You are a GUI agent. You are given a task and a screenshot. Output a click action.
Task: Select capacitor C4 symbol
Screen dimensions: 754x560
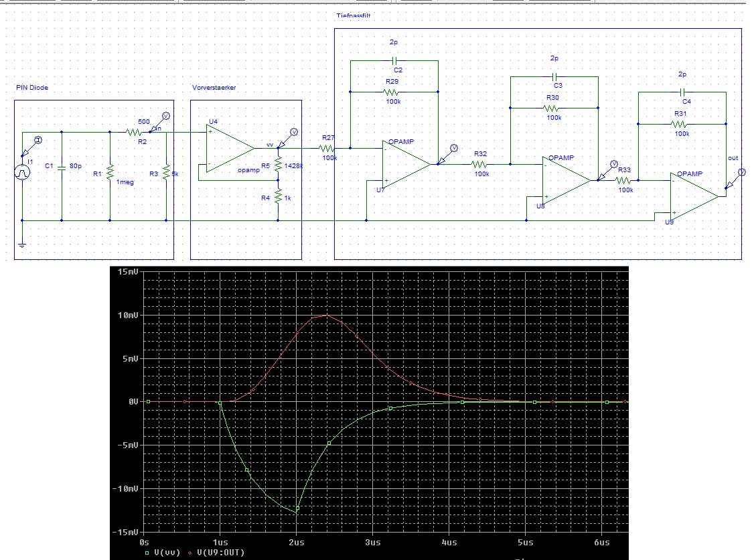682,92
